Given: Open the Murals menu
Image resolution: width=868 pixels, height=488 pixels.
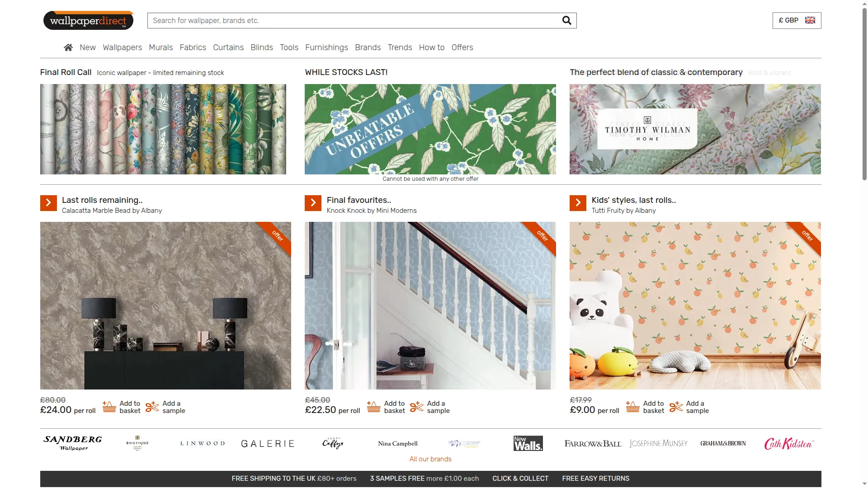Looking at the screenshot, I should pyautogui.click(x=161, y=47).
